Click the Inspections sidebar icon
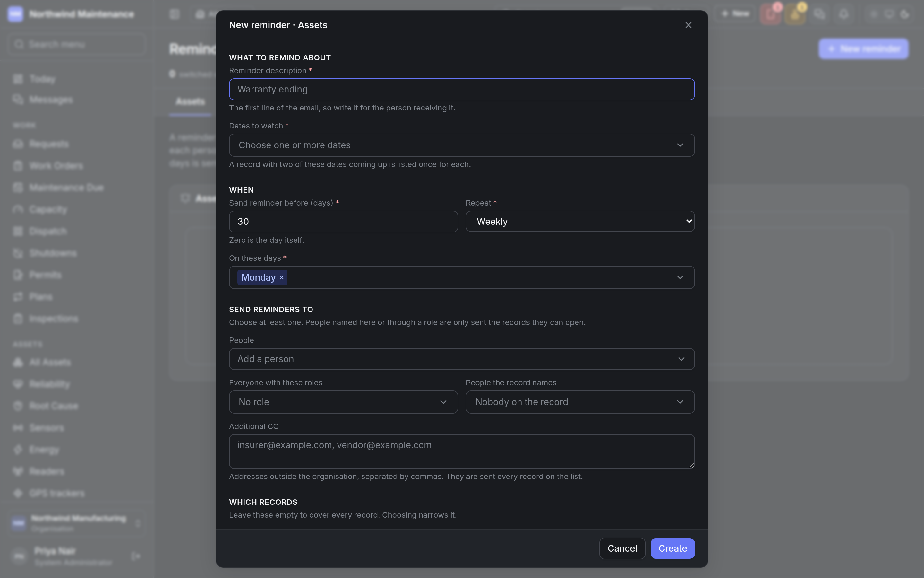This screenshot has height=578, width=924. (x=18, y=319)
